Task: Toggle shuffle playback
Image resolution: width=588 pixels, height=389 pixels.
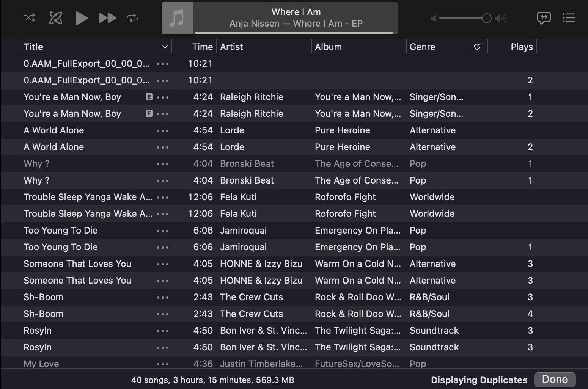Action: pos(29,18)
